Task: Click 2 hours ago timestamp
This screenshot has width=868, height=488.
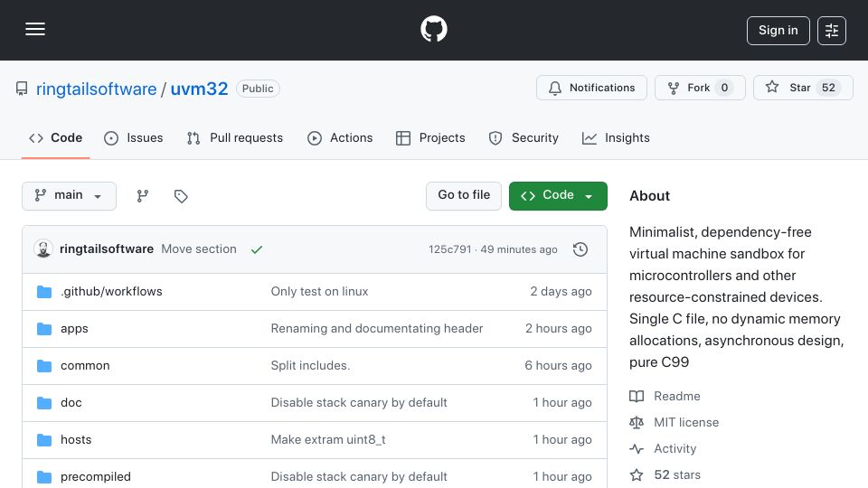Action: [x=559, y=329]
